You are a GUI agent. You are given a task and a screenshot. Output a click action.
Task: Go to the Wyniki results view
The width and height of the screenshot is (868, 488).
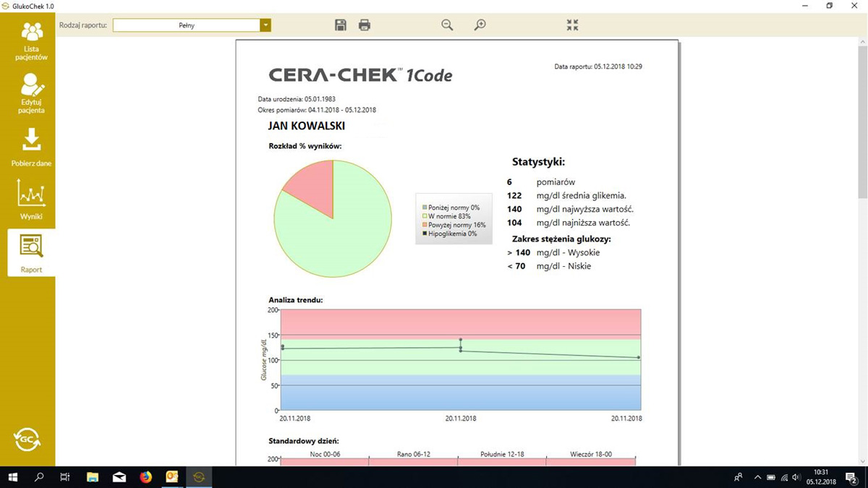[31, 200]
